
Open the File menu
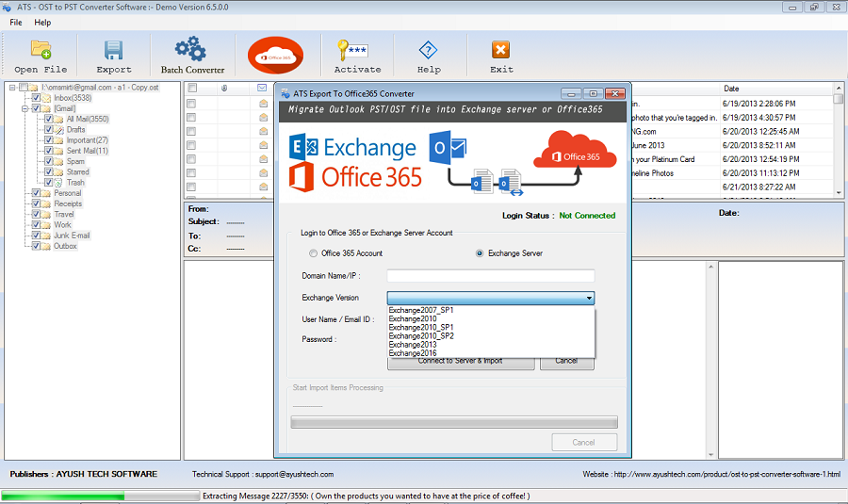tap(16, 23)
